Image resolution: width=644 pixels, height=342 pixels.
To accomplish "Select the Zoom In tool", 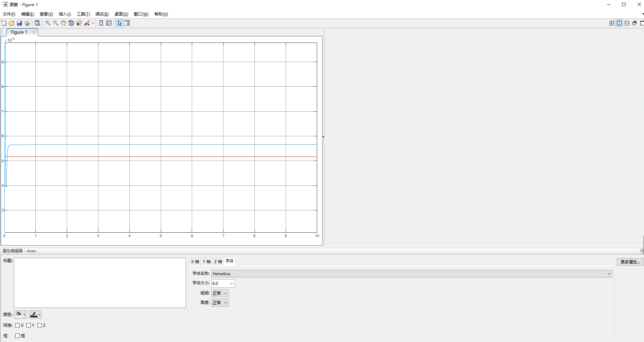I will [48, 23].
